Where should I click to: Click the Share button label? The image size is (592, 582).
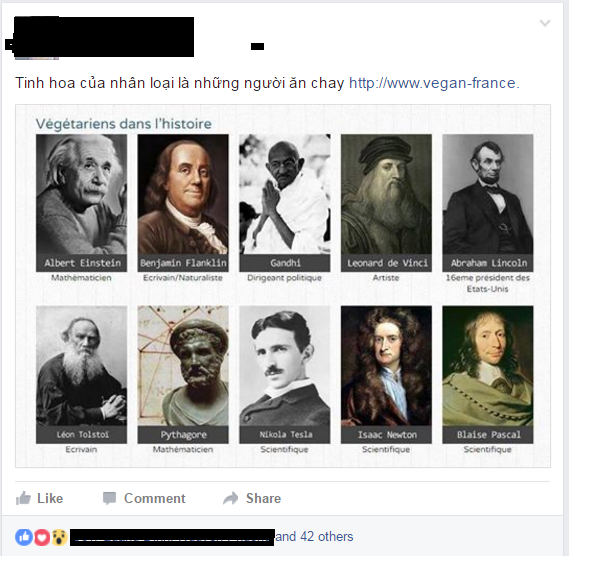click(x=263, y=498)
